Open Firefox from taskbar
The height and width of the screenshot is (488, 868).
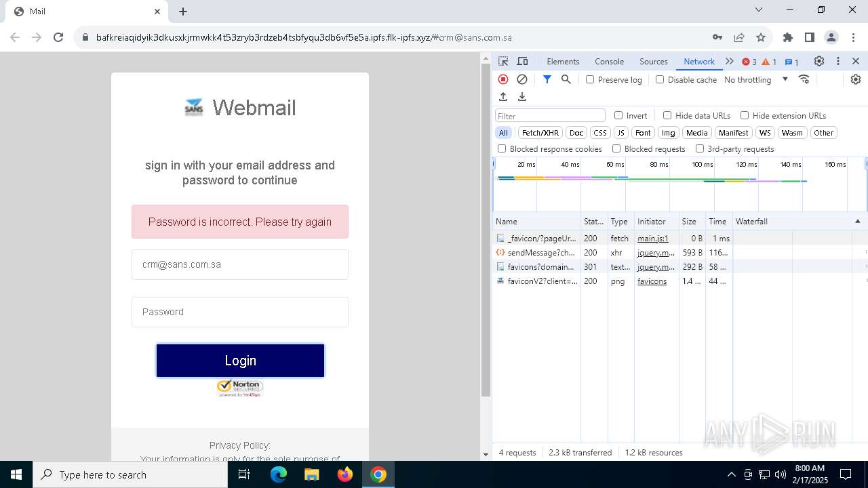344,474
